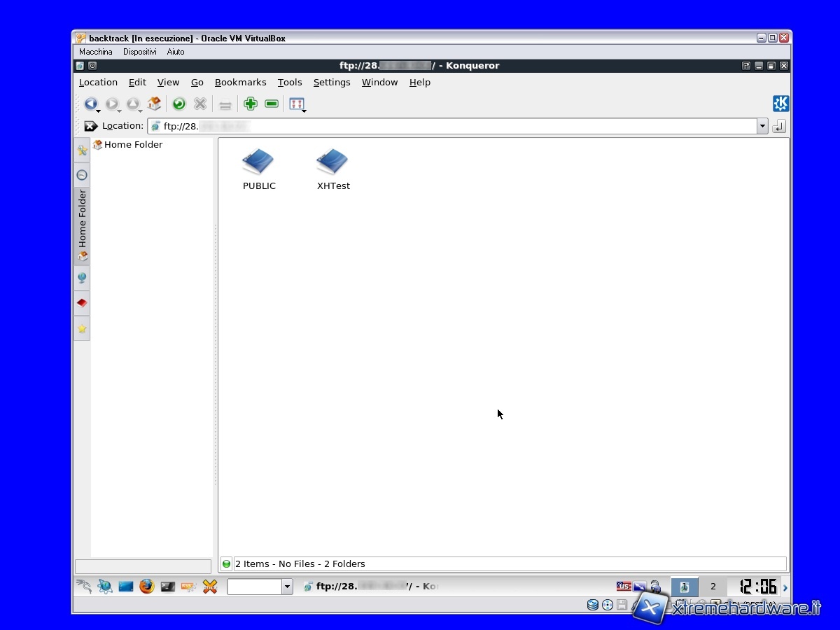This screenshot has height=630, width=840.
Task: Expand the taskbar run command combo box
Action: point(287,587)
